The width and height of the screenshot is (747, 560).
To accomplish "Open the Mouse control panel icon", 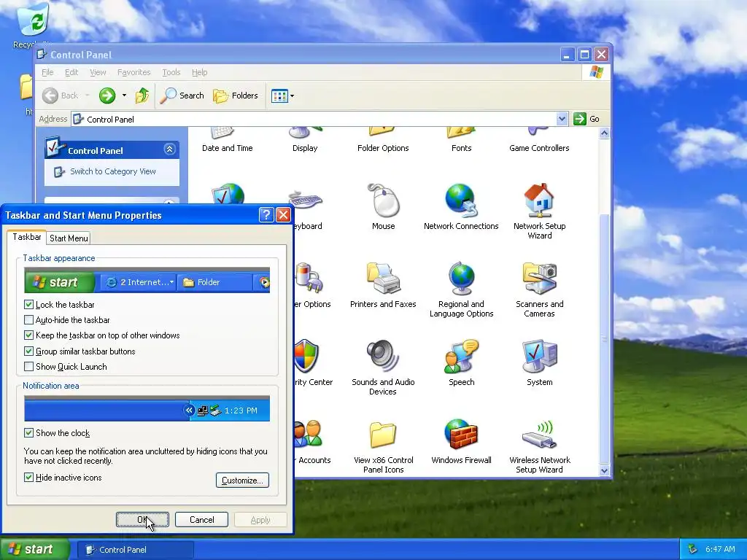I will pos(384,201).
